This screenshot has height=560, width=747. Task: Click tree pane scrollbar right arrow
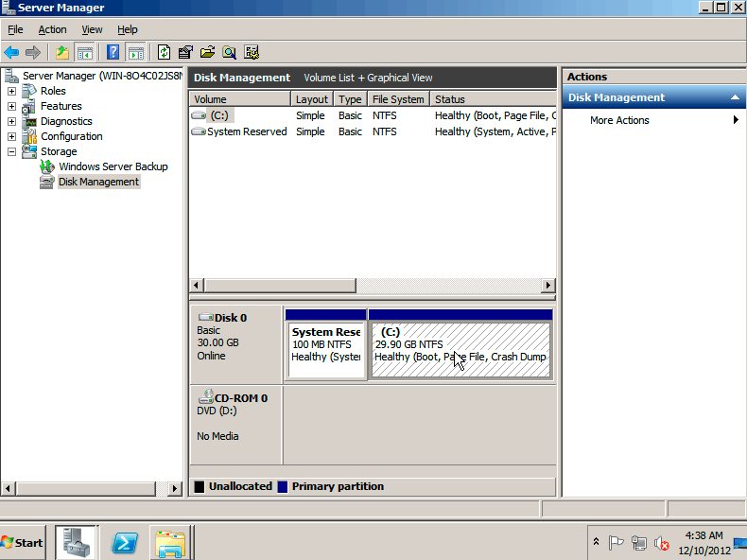point(175,488)
